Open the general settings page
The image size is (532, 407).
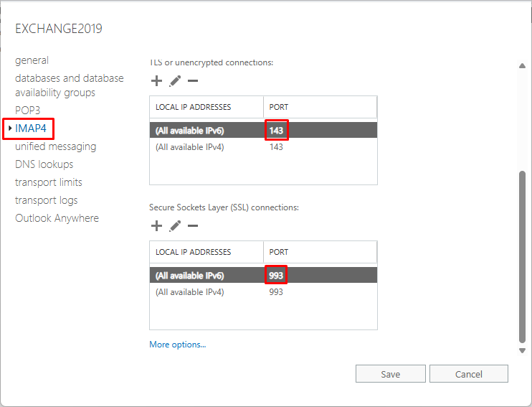(x=32, y=60)
